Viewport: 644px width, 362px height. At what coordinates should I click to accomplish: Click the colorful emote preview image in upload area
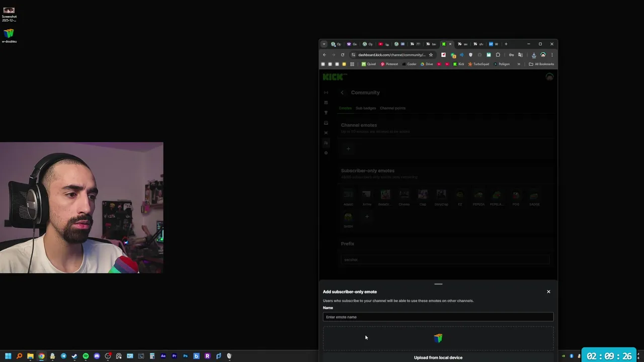coord(438,338)
